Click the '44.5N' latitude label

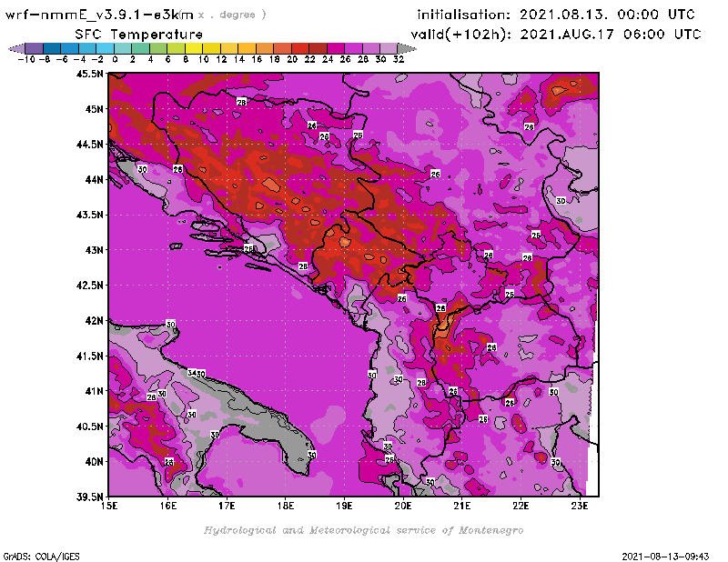pyautogui.click(x=89, y=145)
